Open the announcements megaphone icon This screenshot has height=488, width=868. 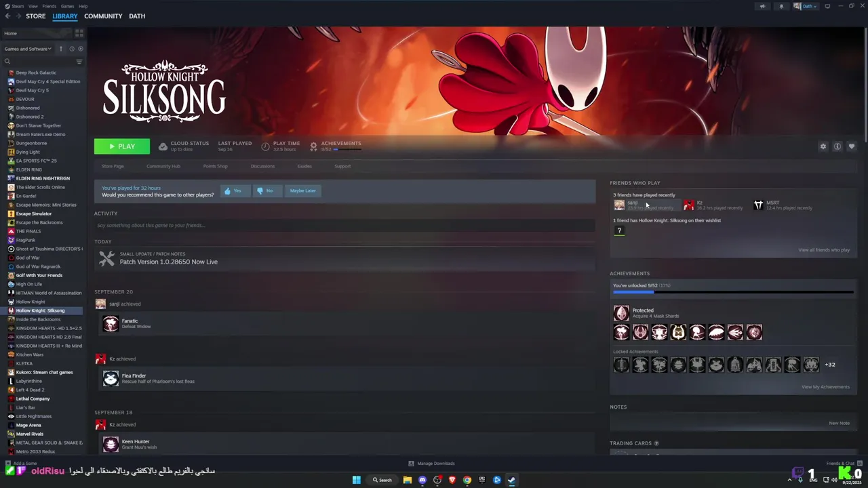tap(762, 6)
